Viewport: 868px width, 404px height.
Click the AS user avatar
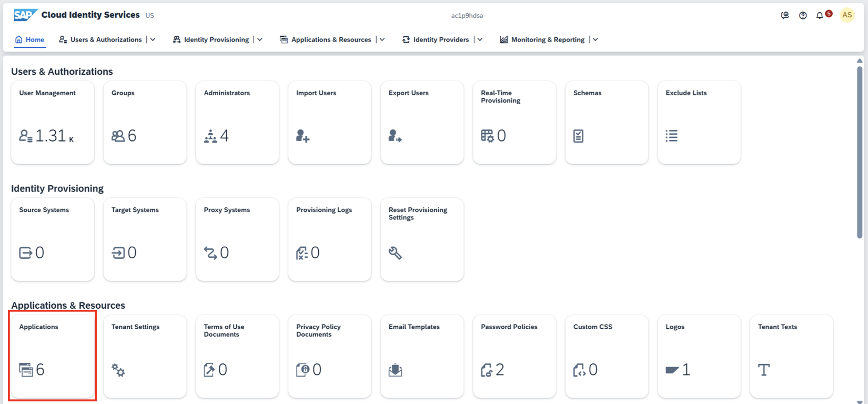tap(847, 15)
